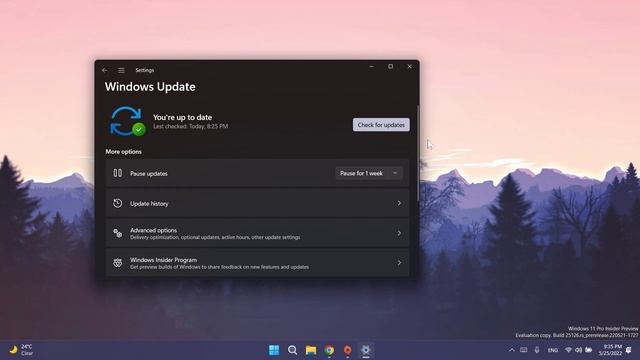Click the microphone tray icon

point(537,350)
